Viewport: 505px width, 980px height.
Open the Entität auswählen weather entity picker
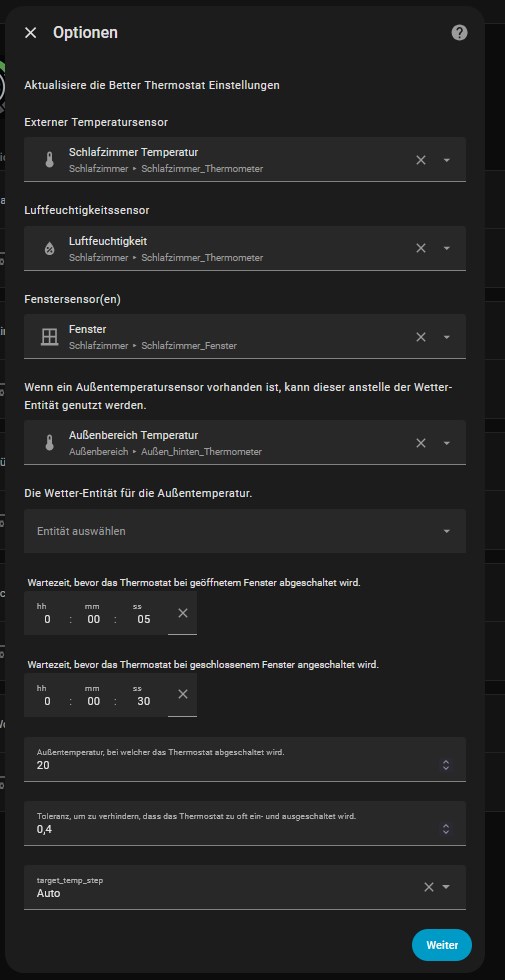click(x=245, y=531)
